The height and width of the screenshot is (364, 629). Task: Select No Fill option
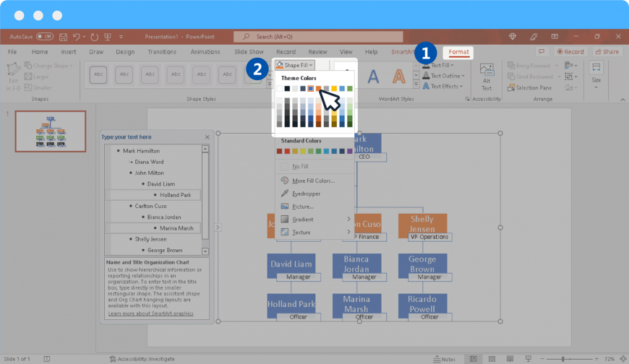(x=314, y=166)
